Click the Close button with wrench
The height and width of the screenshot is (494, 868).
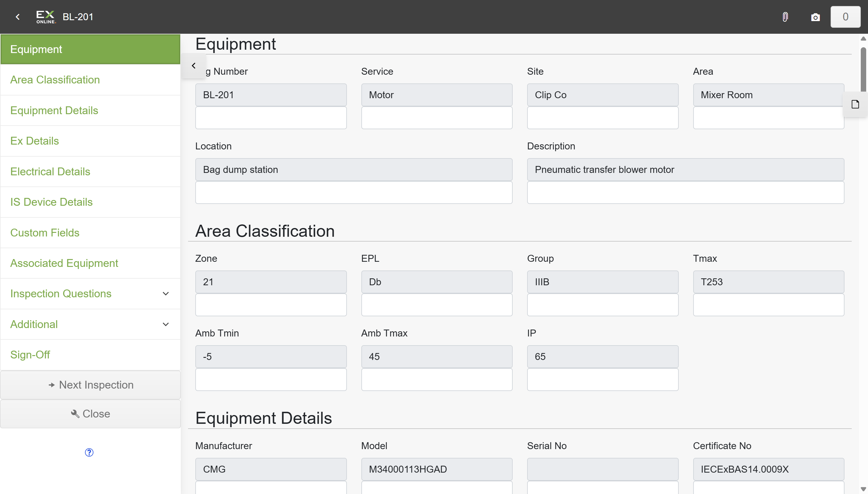tap(90, 414)
